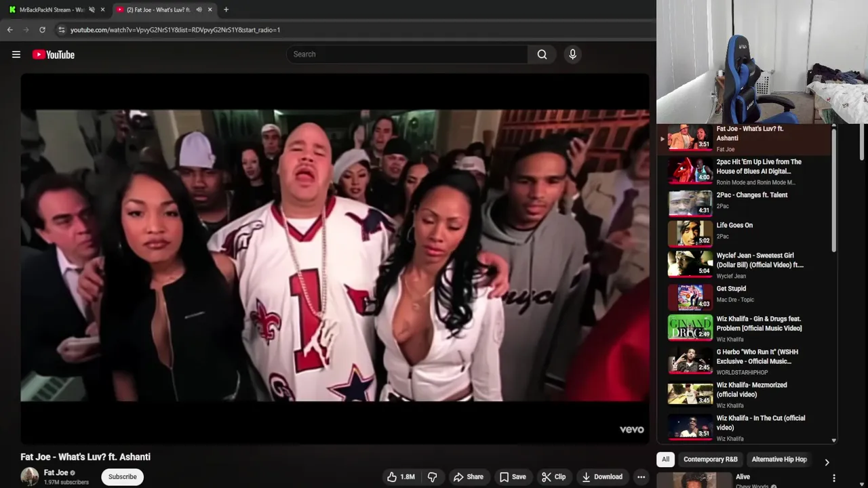
Task: Close the MrBackPackN Stream tab
Action: (102, 9)
